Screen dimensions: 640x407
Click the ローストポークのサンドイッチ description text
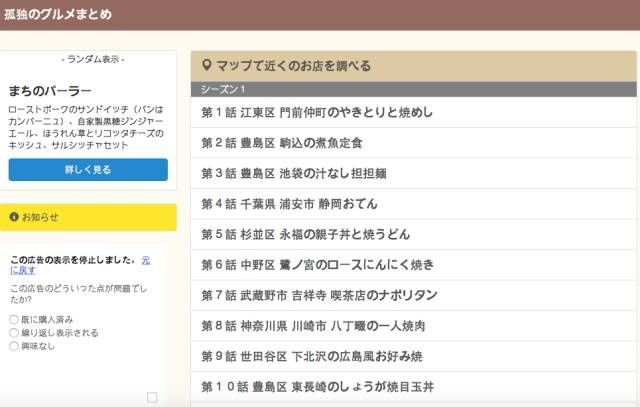coord(86,127)
